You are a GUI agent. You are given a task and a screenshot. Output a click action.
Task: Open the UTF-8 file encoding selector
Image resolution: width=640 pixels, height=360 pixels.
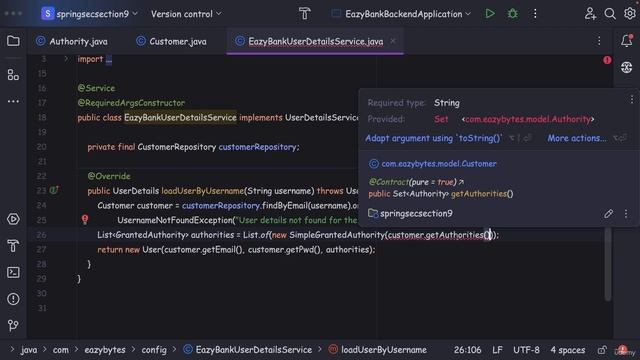pyautogui.click(x=526, y=350)
